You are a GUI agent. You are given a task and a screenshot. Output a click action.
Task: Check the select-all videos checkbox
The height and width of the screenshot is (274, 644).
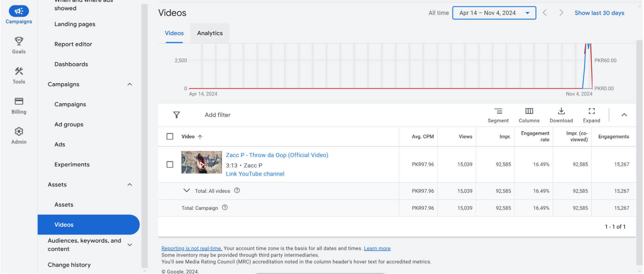coord(170,136)
